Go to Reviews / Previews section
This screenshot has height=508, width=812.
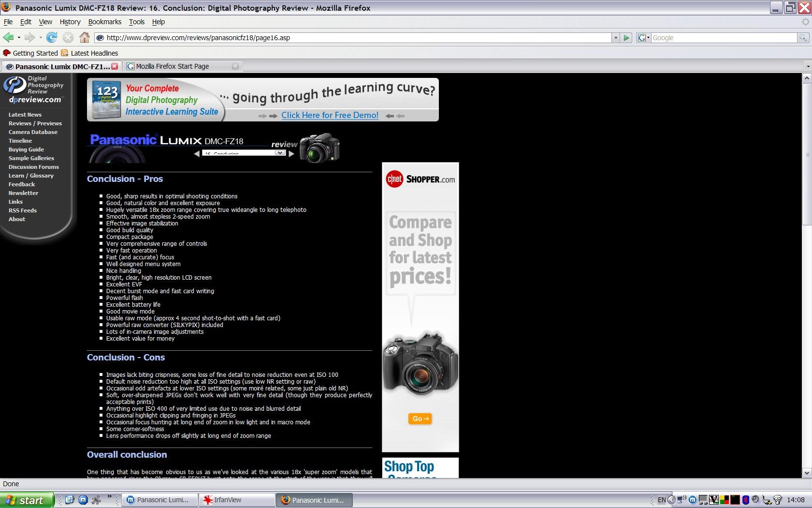pyautogui.click(x=35, y=123)
